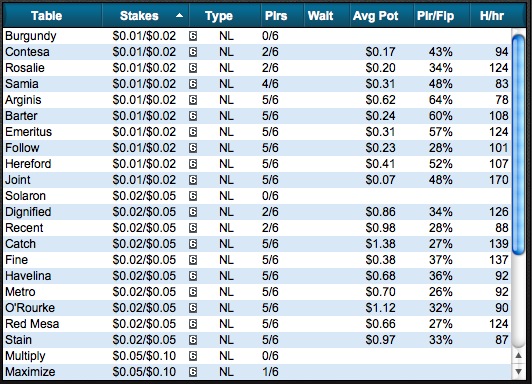532x384 pixels.
Task: Click the 6-max icon in O'Rourke row
Action: [193, 308]
